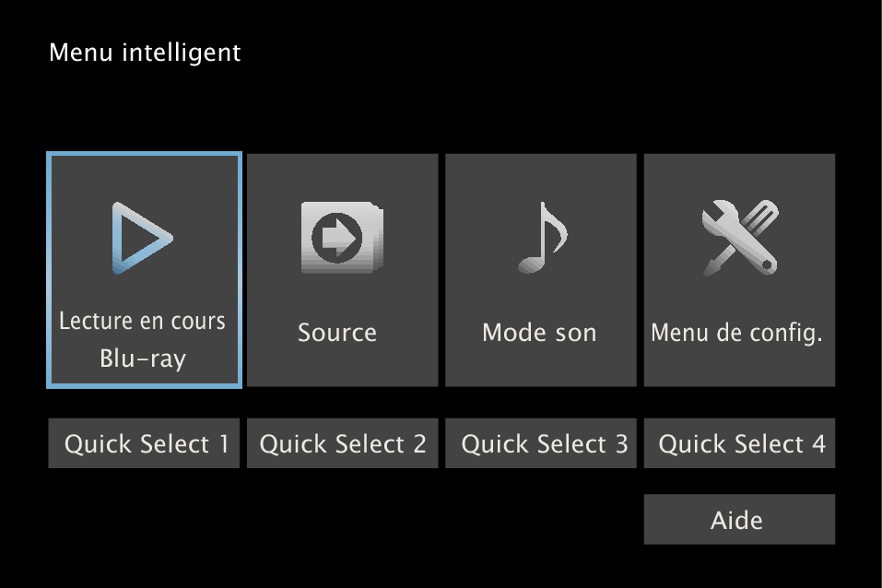
Task: Select Quick Select 3
Action: [x=540, y=443]
